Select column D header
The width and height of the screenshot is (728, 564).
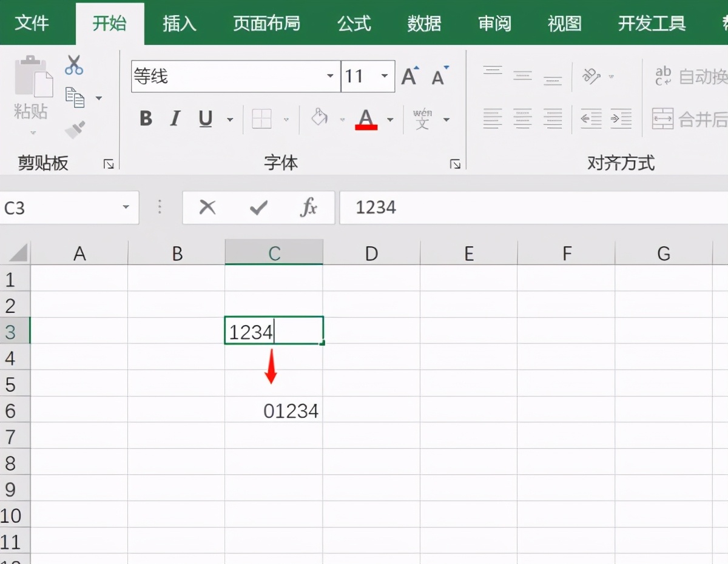tap(371, 253)
